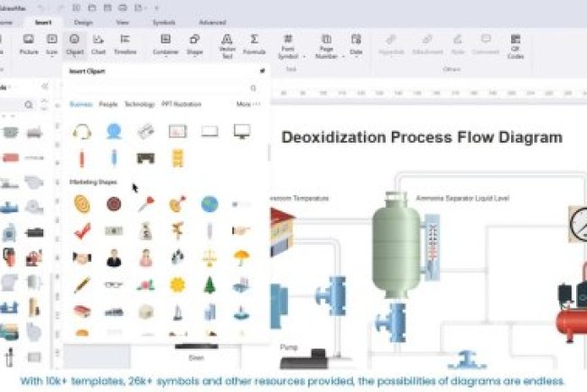The height and width of the screenshot is (392, 587).
Task: Expand the More clipart categories menu
Action: [x=247, y=104]
